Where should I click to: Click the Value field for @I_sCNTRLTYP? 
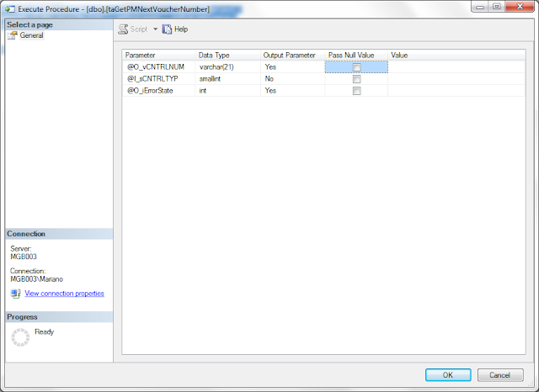pyautogui.click(x=456, y=79)
